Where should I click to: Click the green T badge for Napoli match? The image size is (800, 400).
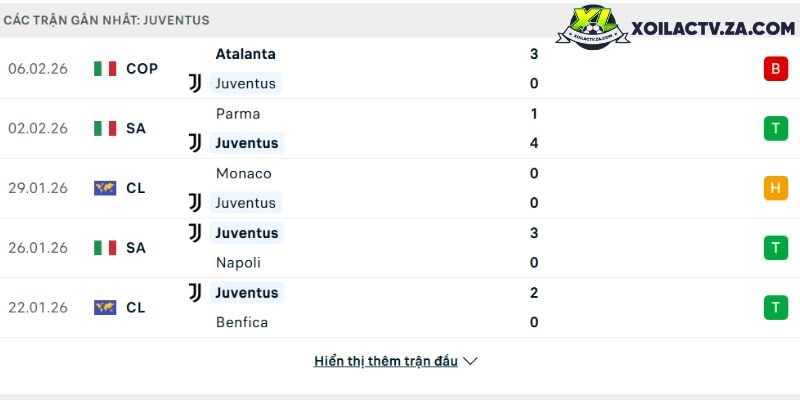coord(775,248)
